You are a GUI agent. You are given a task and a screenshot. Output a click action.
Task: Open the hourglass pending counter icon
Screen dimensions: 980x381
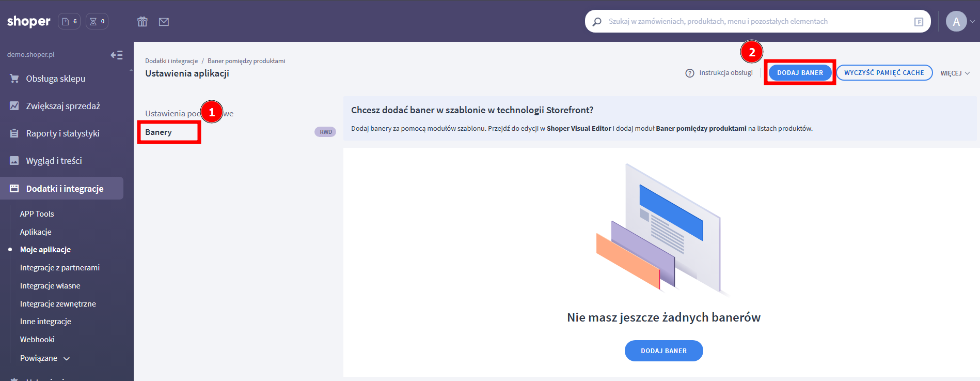coord(97,21)
